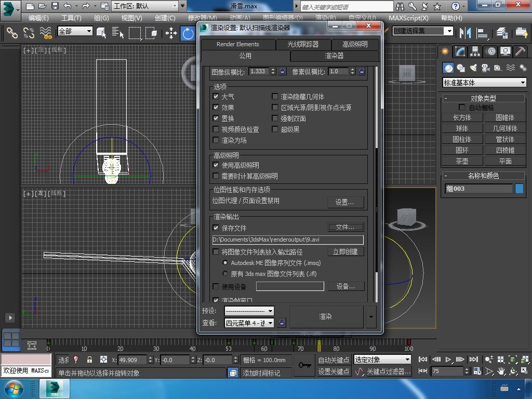Screen dimensions: 532x399
Task: Open the 全部 selection filter dropdown
Action: (75, 31)
